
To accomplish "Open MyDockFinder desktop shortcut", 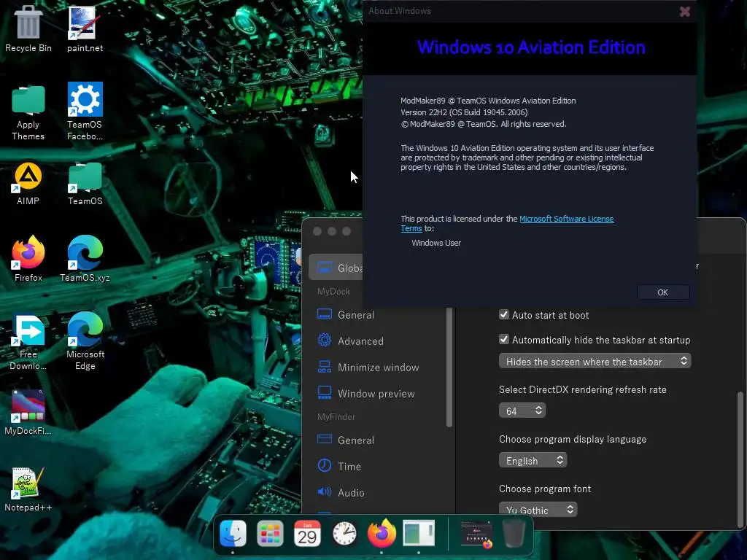I will coord(28,413).
